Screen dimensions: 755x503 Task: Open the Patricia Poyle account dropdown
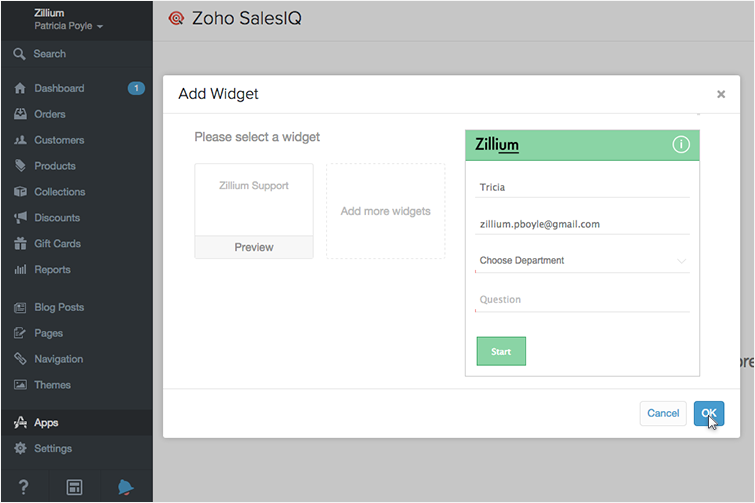(68, 26)
